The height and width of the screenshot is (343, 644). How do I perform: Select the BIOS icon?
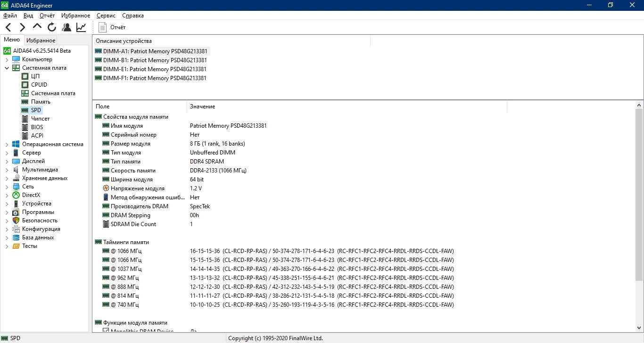[x=25, y=127]
